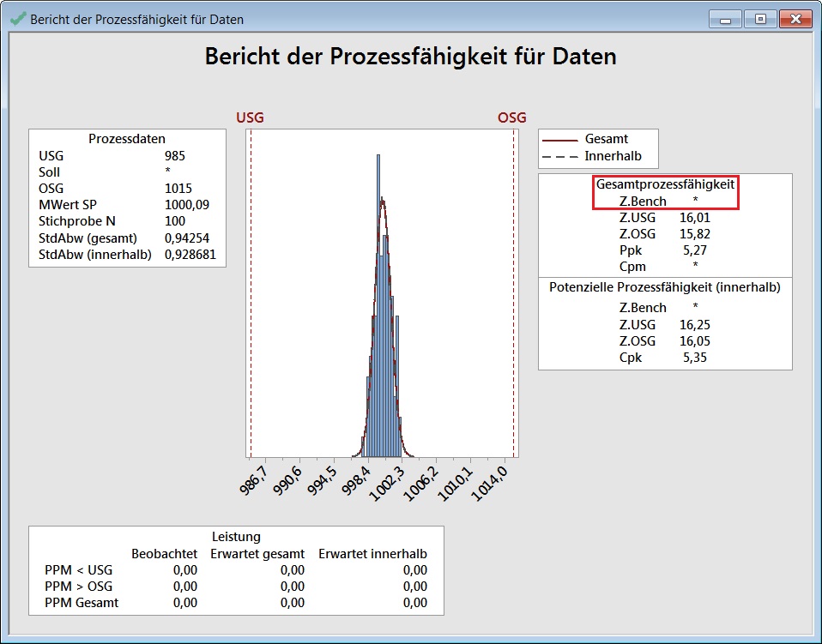Select the mean value 1000,09

pos(187,204)
